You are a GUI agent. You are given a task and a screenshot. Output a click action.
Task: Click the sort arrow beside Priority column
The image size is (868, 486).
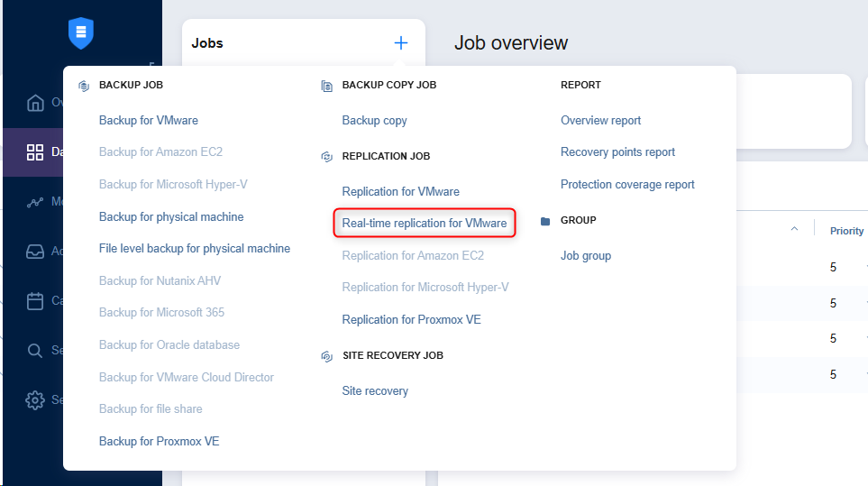(x=794, y=230)
